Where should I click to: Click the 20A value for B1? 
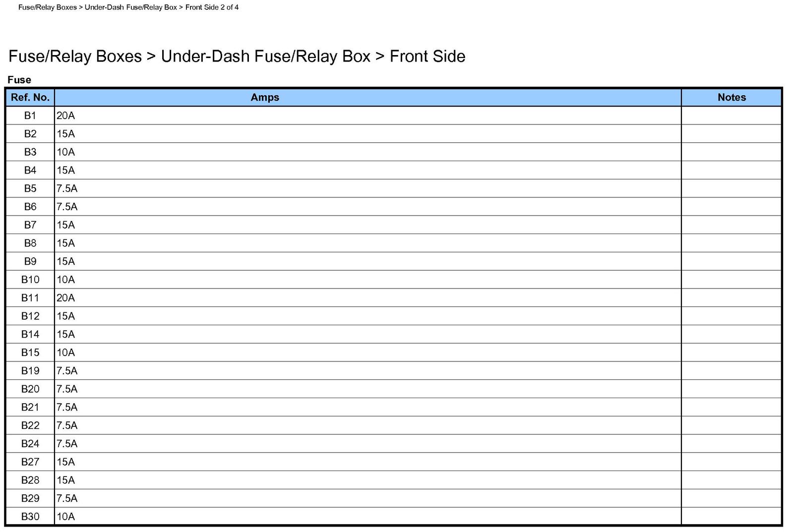point(65,116)
